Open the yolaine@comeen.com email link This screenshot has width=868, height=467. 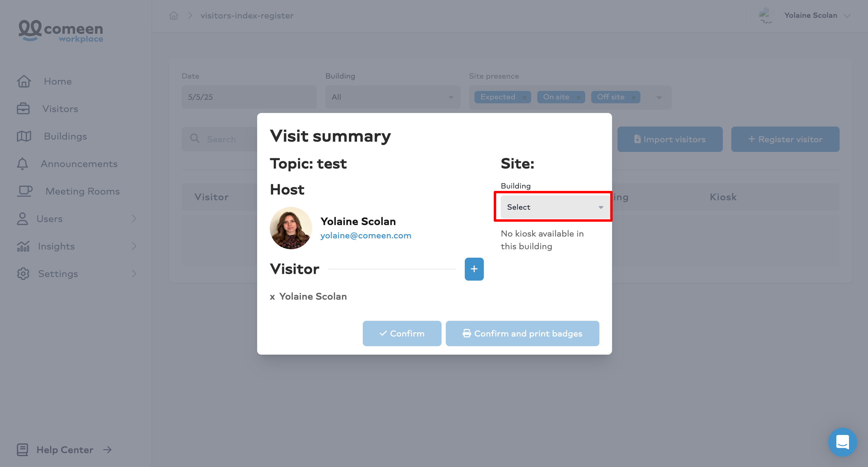coord(365,235)
